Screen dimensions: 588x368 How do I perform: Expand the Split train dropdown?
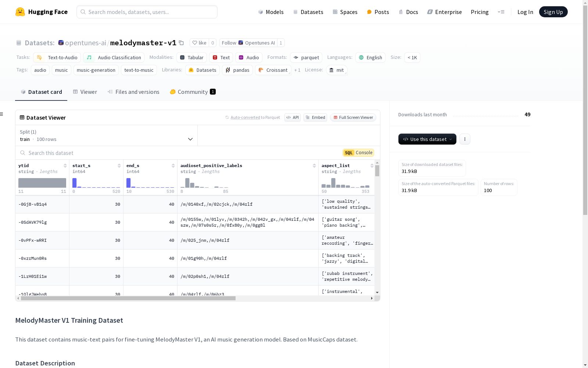106,135
